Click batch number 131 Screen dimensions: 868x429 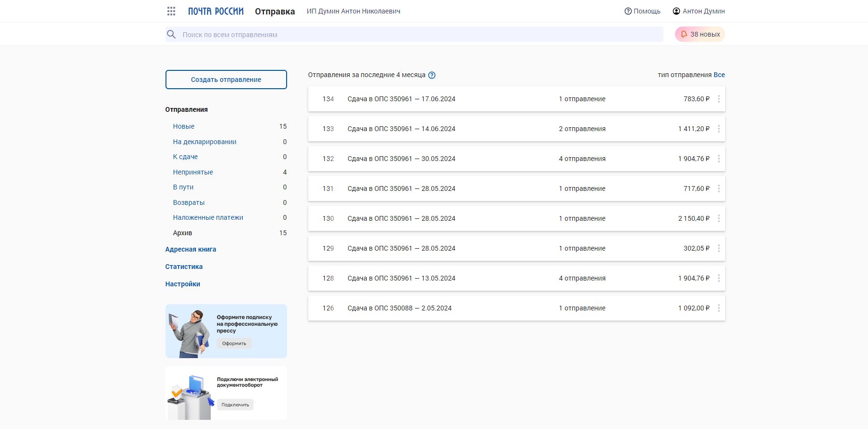pyautogui.click(x=328, y=188)
